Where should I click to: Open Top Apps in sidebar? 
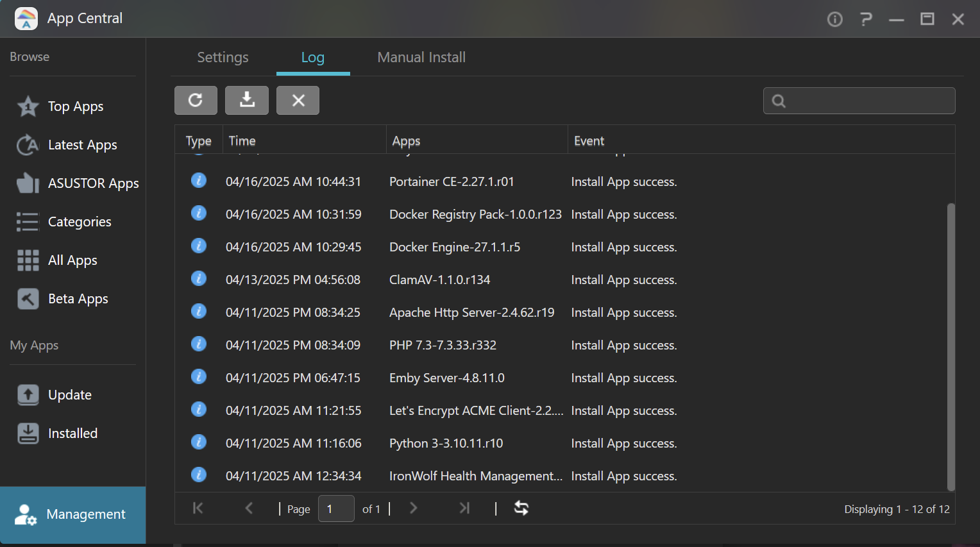point(75,106)
